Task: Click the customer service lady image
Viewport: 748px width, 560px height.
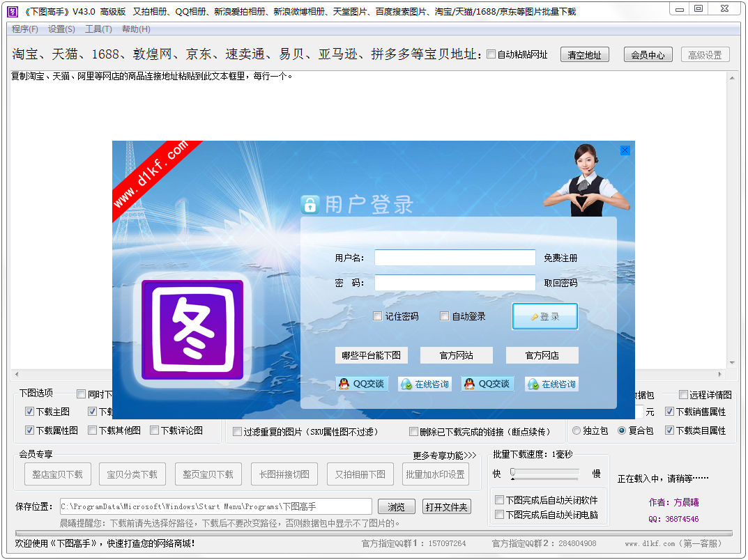Action: point(586,180)
